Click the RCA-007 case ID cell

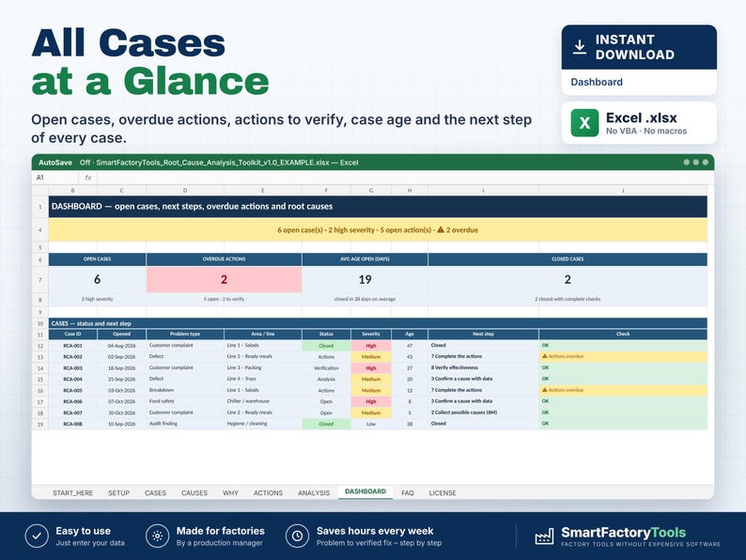point(72,412)
